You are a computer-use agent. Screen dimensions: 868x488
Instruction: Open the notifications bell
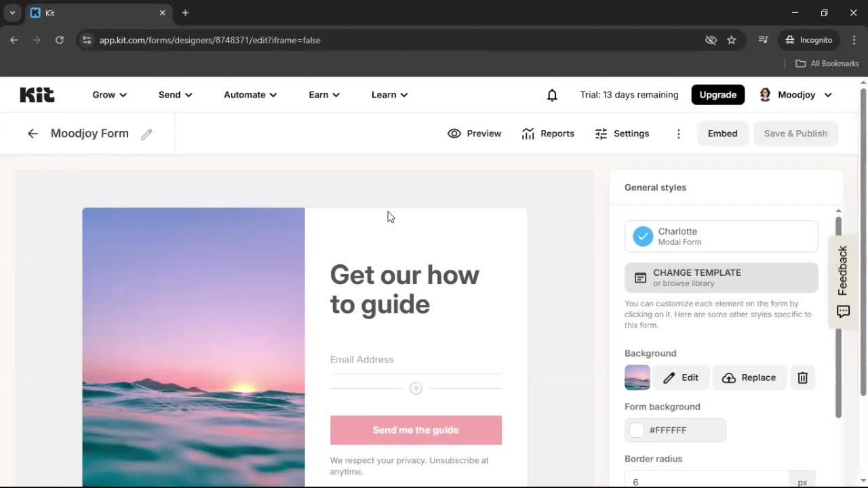click(552, 95)
